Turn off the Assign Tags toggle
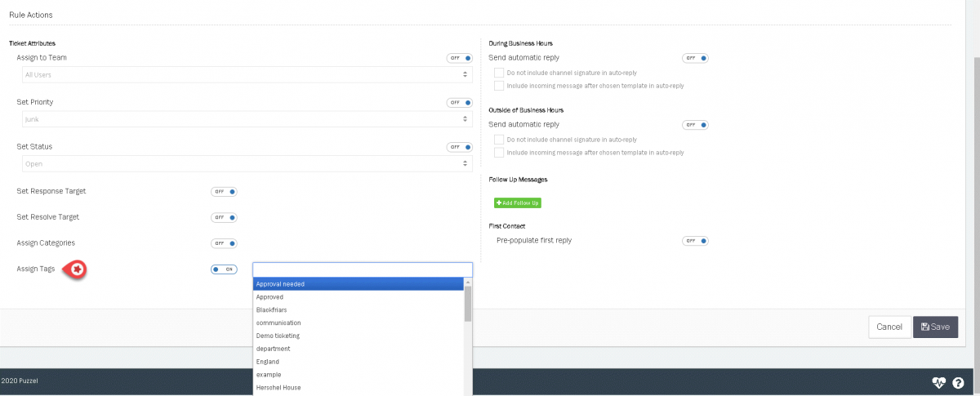The width and height of the screenshot is (980, 396). [x=224, y=269]
